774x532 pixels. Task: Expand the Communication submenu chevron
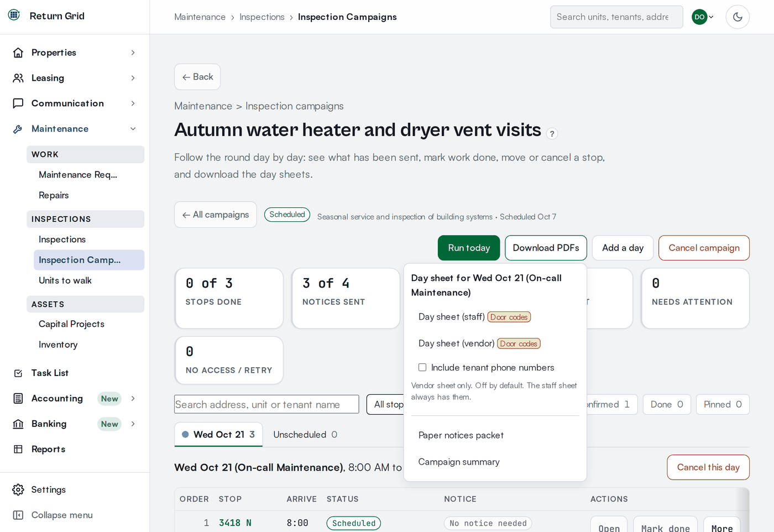[x=133, y=103]
